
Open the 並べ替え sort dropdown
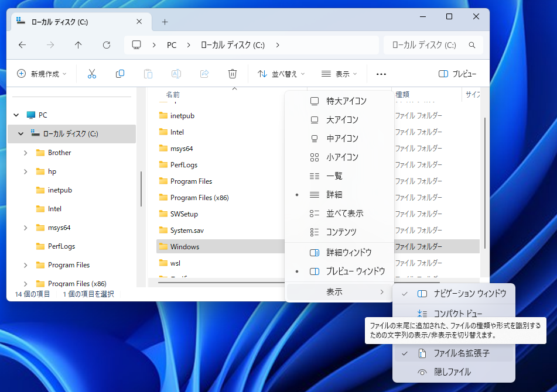(285, 74)
